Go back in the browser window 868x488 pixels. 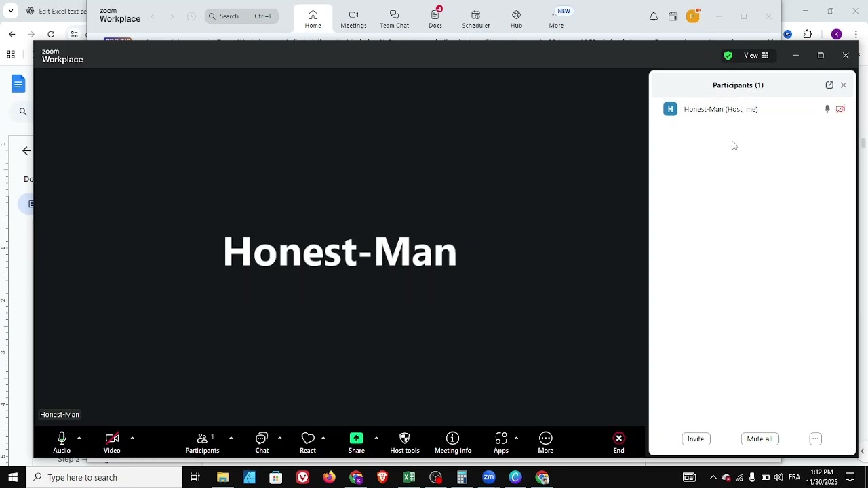pyautogui.click(x=12, y=34)
